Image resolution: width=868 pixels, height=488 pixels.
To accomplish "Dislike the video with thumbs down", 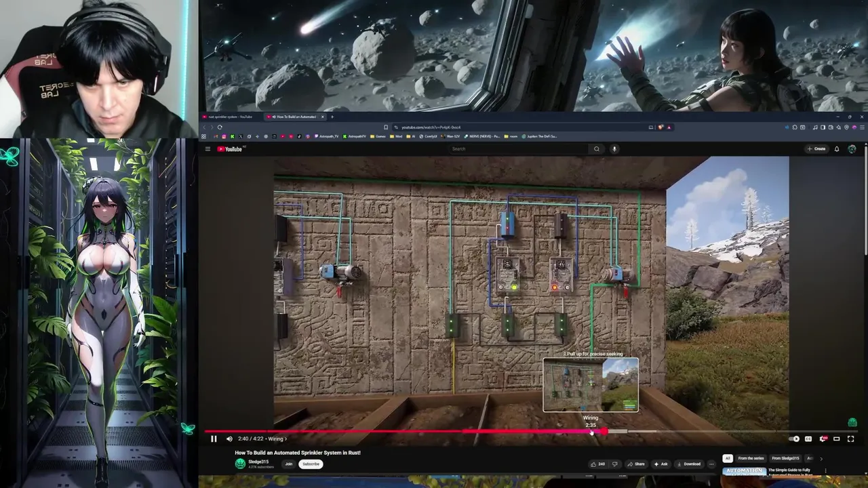I will [x=615, y=464].
